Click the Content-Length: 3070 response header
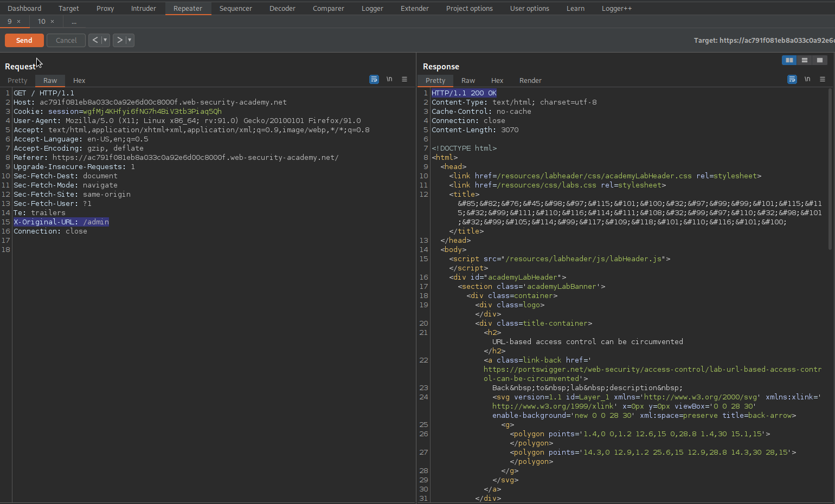The image size is (835, 504). tap(475, 130)
